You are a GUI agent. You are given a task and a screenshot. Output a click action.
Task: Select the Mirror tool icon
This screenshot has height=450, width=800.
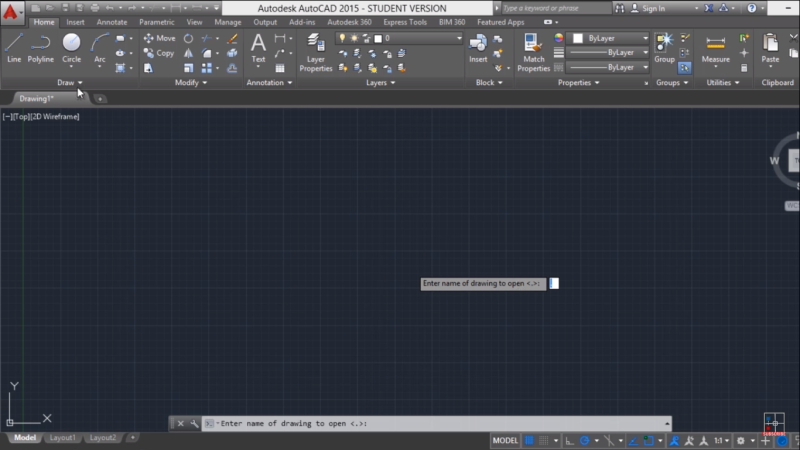[x=188, y=53]
